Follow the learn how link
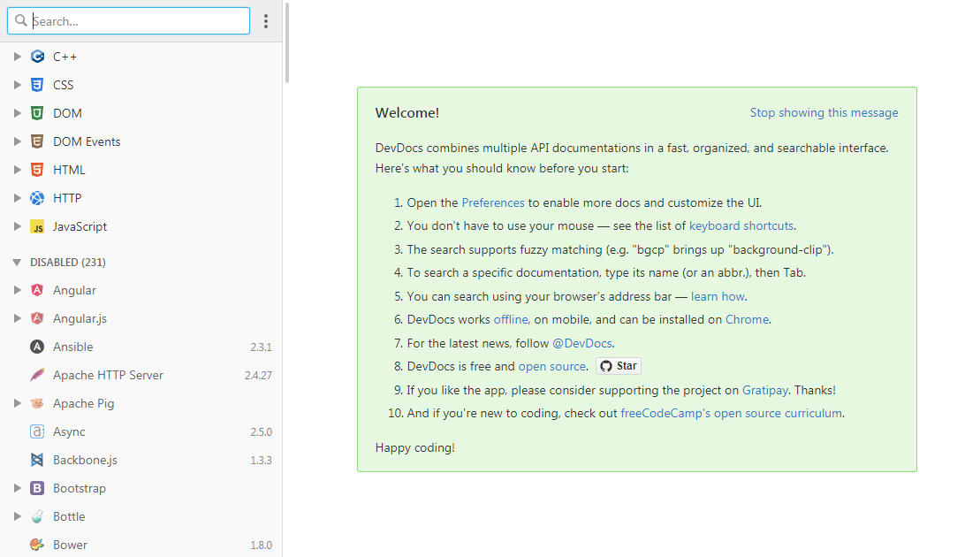The image size is (980, 557). [718, 296]
